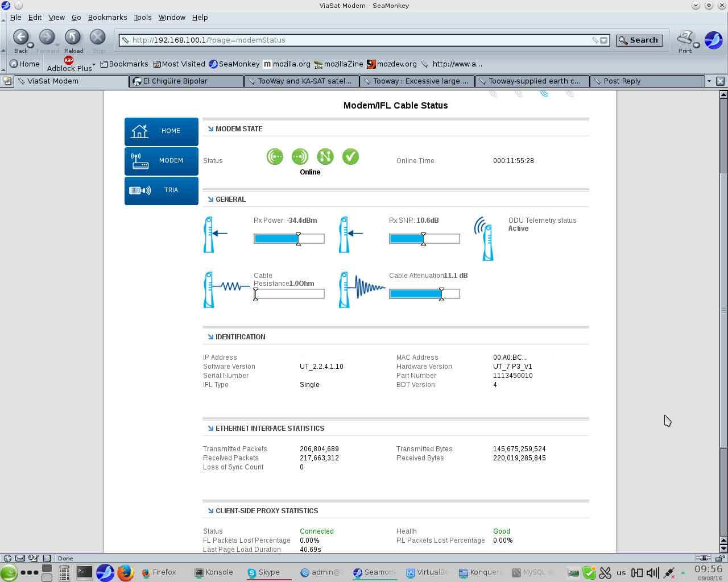Click the Cable Attenuation level bar
The height and width of the screenshot is (582, 728).
coord(424,294)
